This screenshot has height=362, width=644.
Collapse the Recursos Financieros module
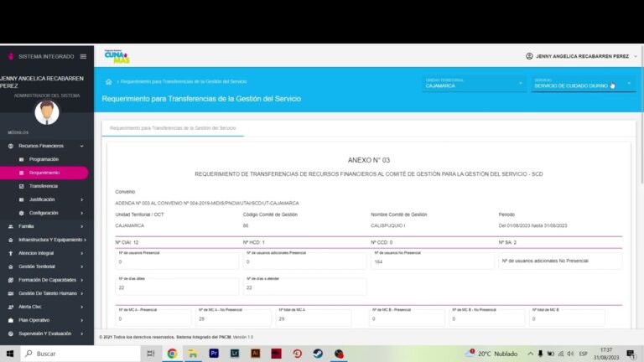click(81, 146)
